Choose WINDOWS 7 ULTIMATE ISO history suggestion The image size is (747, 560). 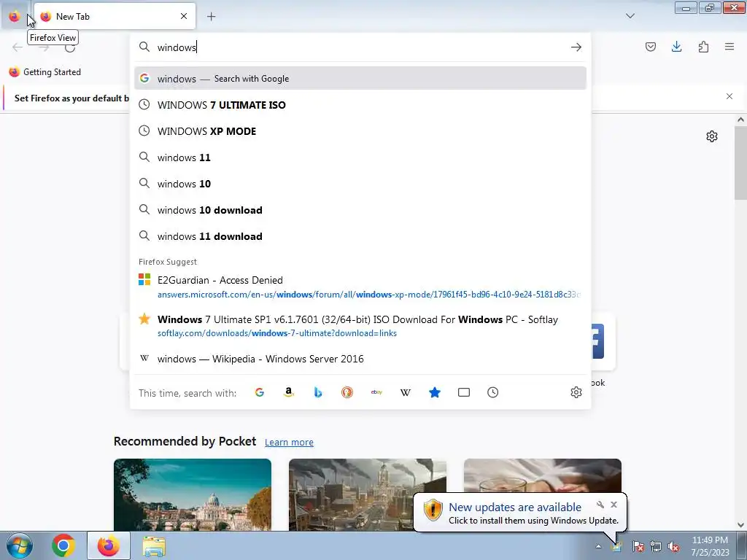(x=360, y=105)
